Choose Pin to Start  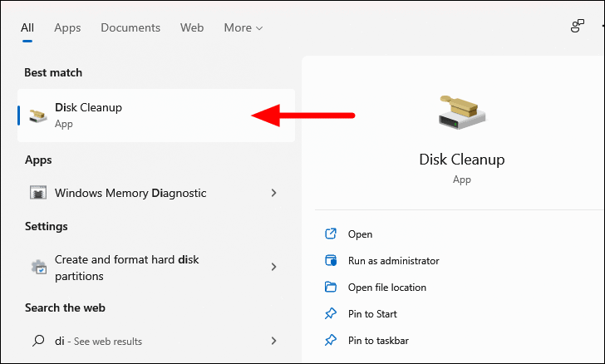pyautogui.click(x=372, y=314)
